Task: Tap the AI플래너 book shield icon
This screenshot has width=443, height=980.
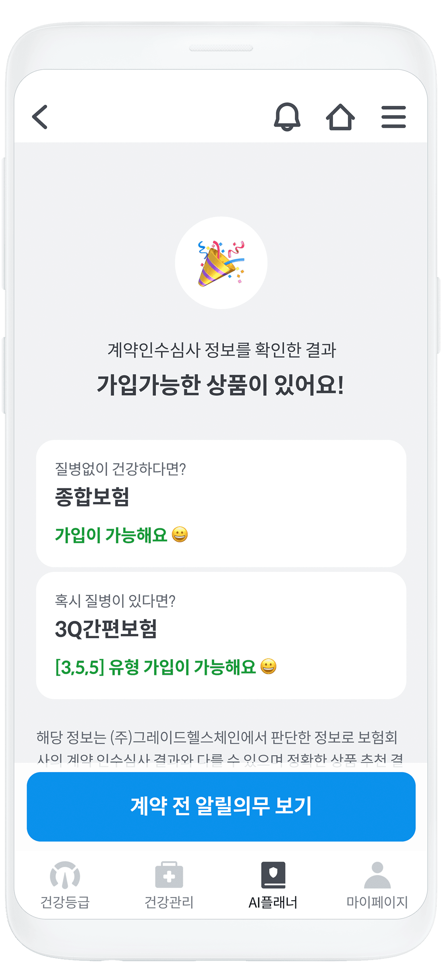Action: 273,875
